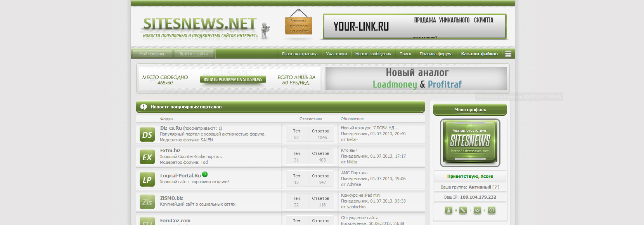Open the Diz-cs.Ru forum link

point(171,128)
